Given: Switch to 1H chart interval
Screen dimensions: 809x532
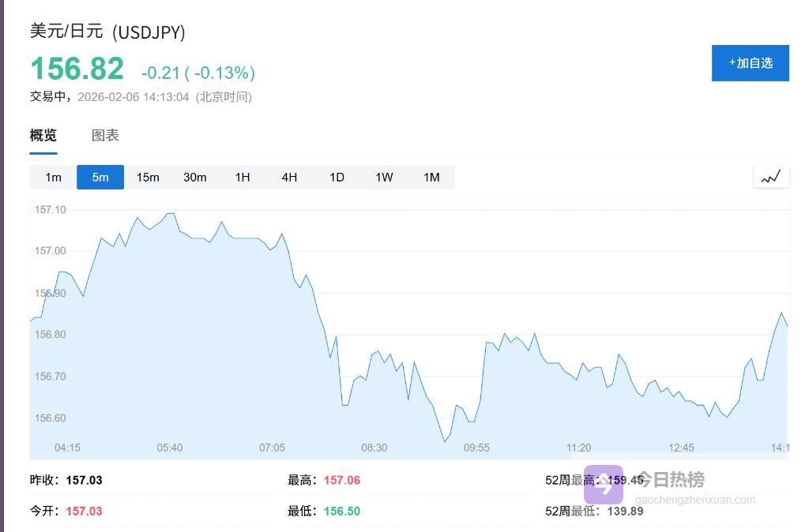Looking at the screenshot, I should click(243, 178).
